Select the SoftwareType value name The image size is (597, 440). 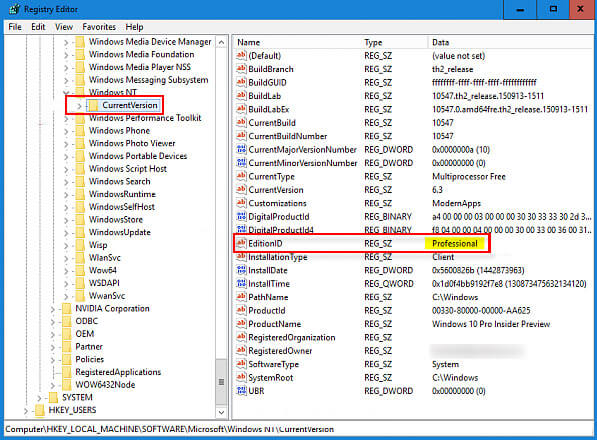273,364
